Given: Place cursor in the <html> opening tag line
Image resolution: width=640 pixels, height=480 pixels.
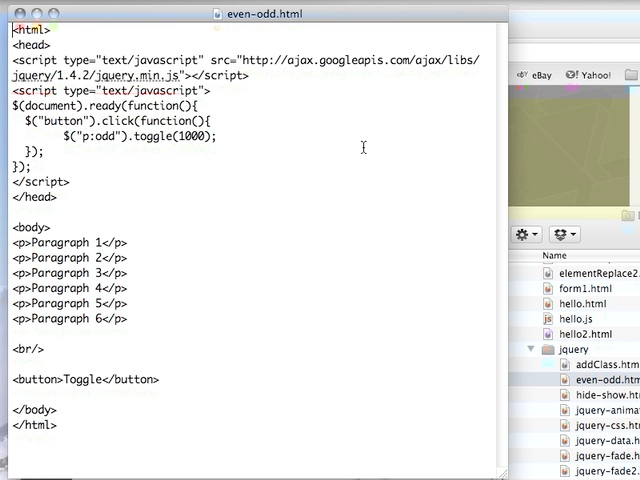Looking at the screenshot, I should [31, 30].
